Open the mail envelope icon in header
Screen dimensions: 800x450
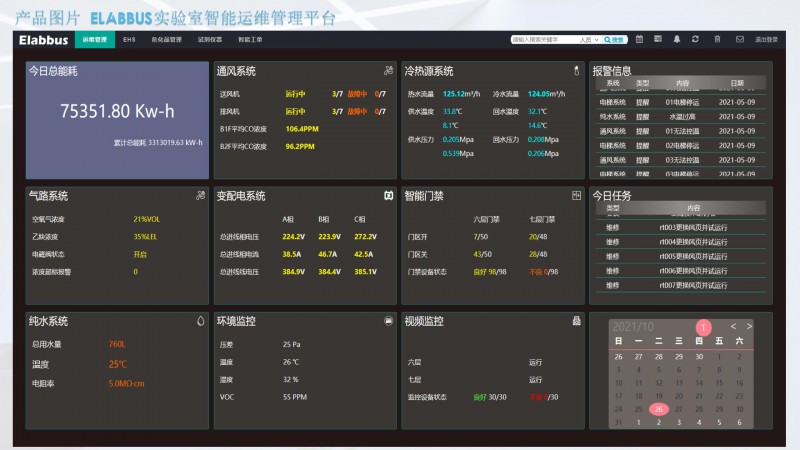(740, 39)
